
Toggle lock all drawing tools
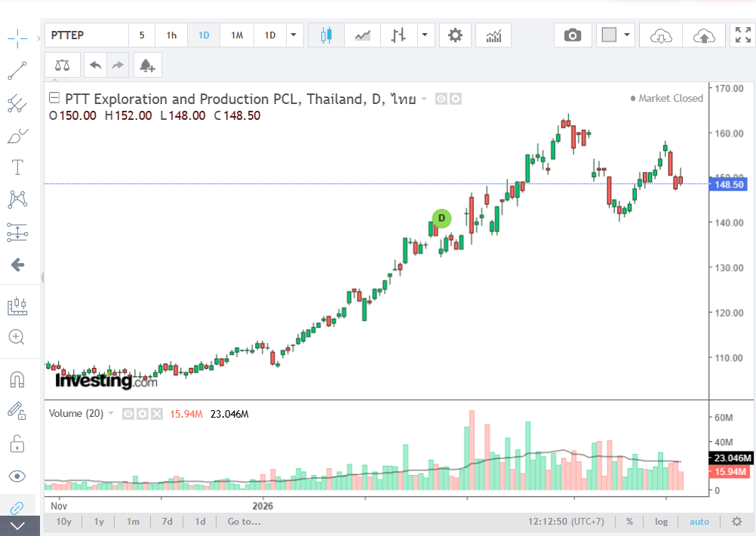tap(17, 443)
